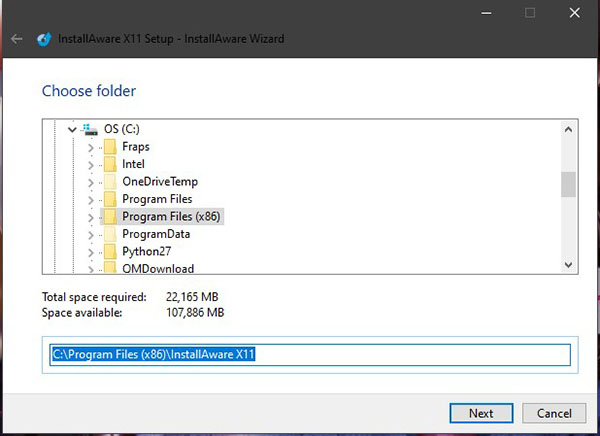The image size is (600, 436).
Task: Select the ProgramData folder name
Action: (156, 234)
